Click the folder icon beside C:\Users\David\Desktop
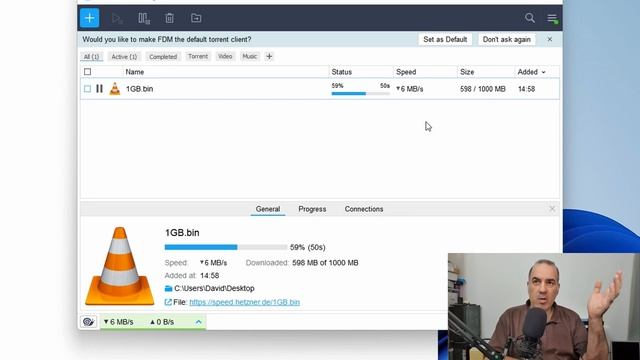 click(x=168, y=289)
